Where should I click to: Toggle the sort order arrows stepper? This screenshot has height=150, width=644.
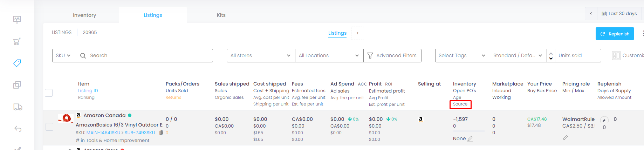coord(551,55)
